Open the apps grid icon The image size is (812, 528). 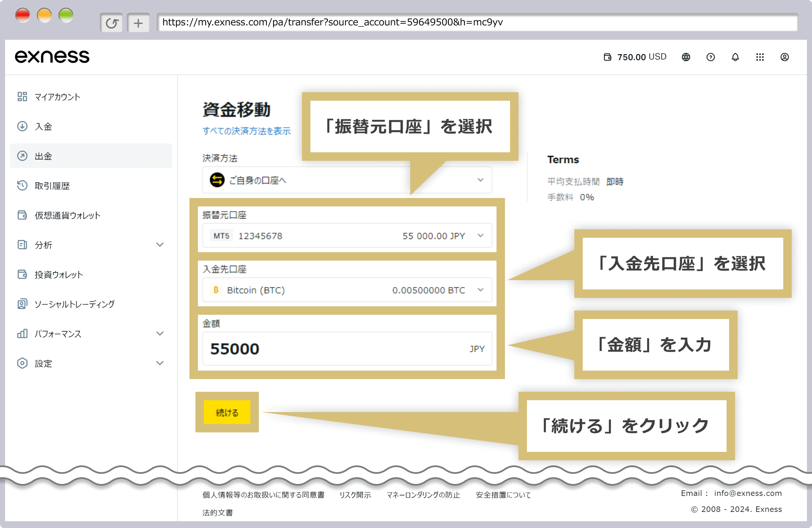click(760, 57)
